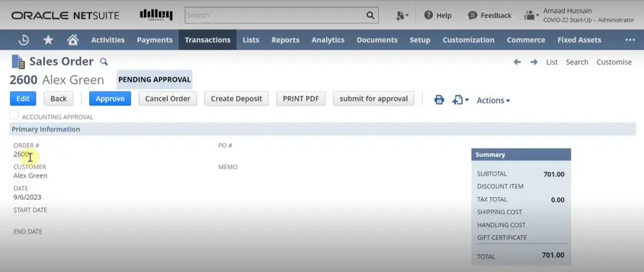Click the bottom TOTAL amount 701.00

click(x=553, y=255)
